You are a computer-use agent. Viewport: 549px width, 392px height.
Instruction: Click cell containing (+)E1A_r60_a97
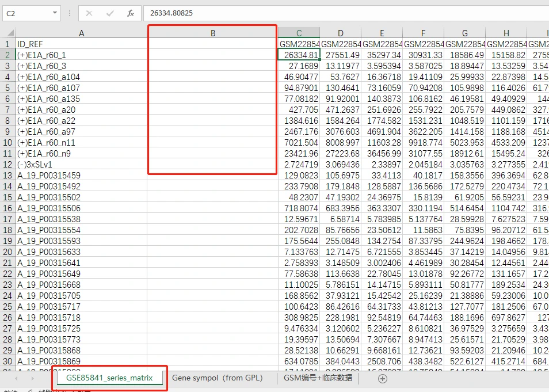coord(81,132)
